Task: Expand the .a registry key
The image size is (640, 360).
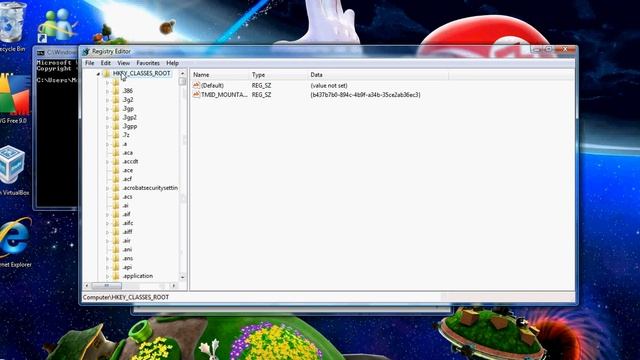Action: 107,144
